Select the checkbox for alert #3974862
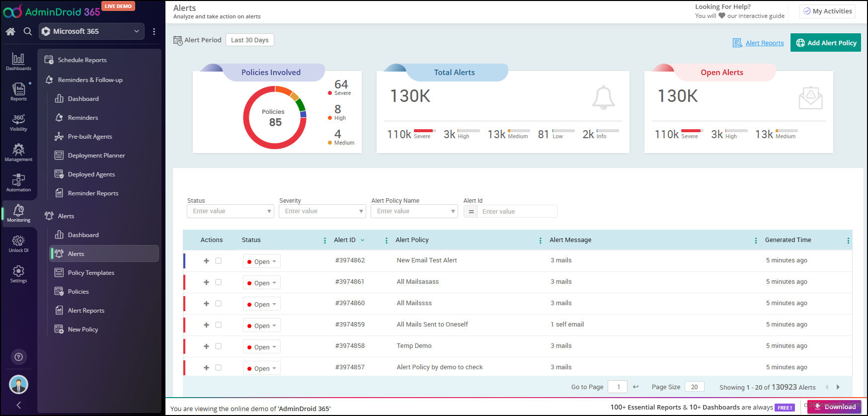The width and height of the screenshot is (868, 416). click(218, 261)
